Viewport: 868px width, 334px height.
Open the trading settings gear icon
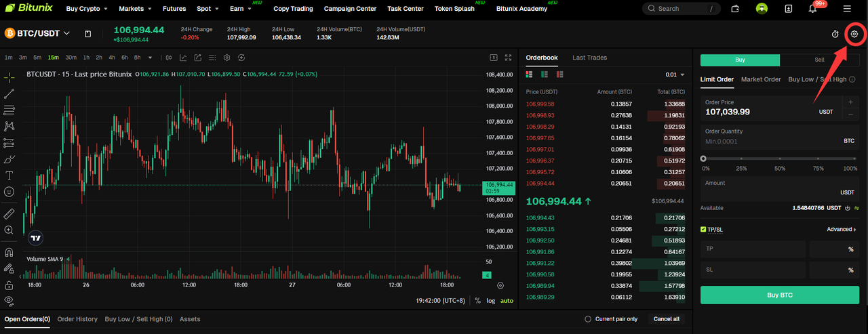click(854, 34)
